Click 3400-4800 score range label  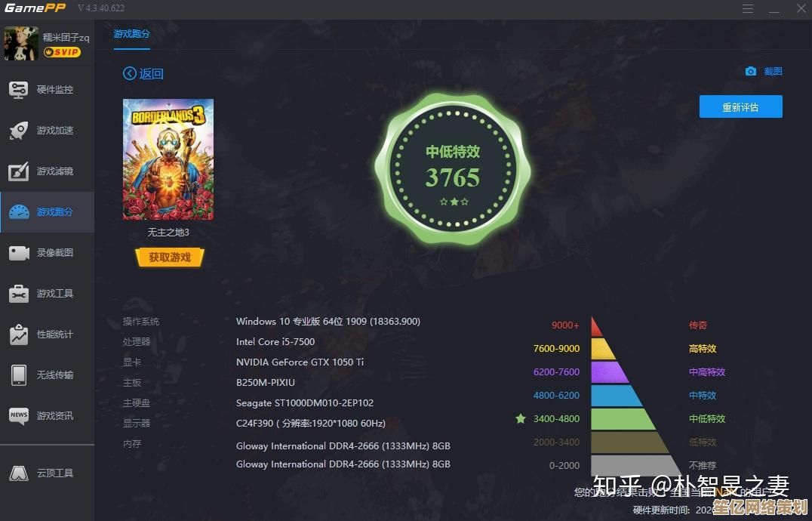tap(556, 418)
